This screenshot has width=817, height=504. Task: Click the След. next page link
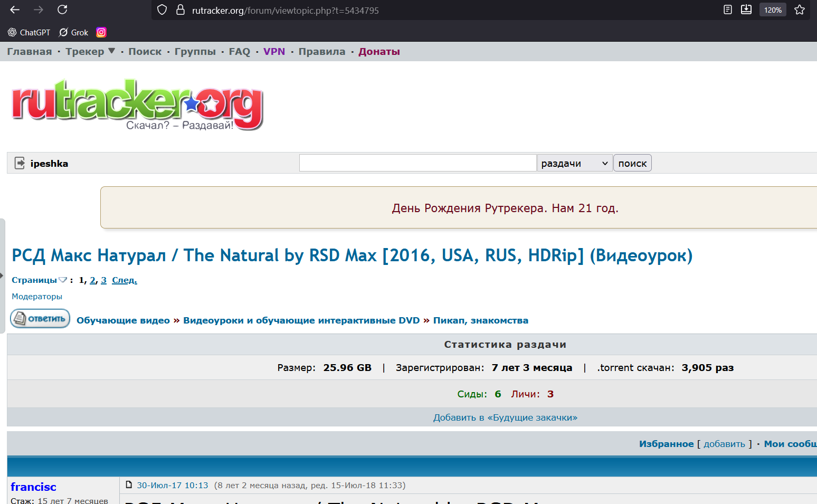tap(125, 280)
